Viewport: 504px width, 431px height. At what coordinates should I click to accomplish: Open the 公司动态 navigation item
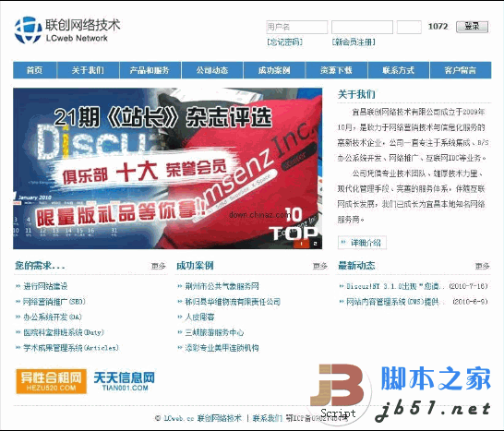coord(212,70)
